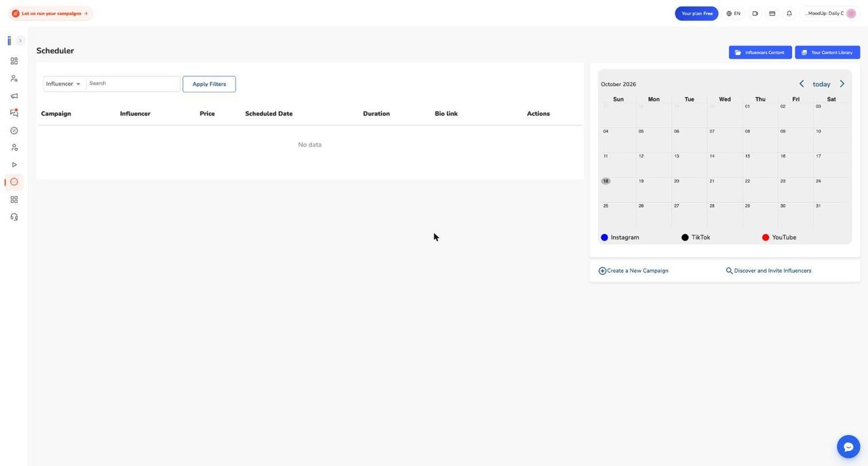Go to next month in calendar
Screen dimensions: 868x466
(842, 84)
